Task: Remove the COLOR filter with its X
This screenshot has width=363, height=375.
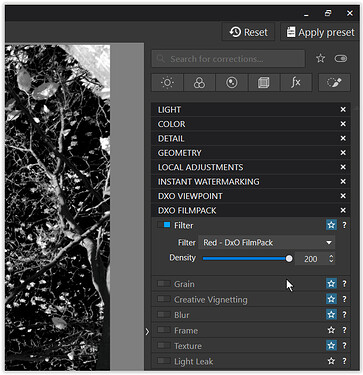Action: [343, 124]
